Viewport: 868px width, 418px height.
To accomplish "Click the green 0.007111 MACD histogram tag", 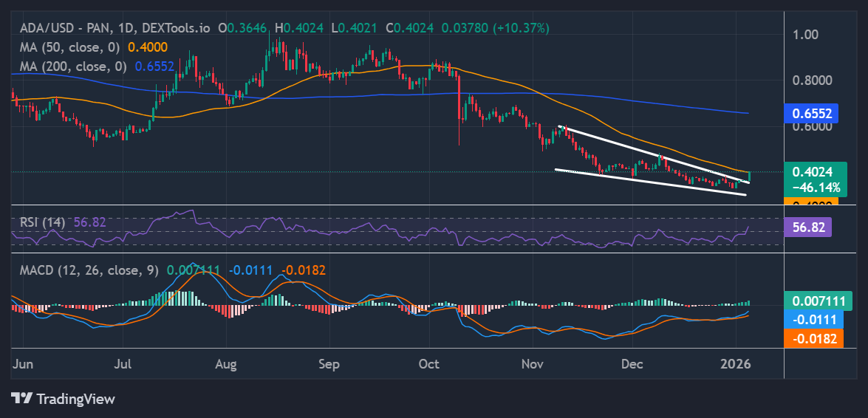I will click(819, 301).
